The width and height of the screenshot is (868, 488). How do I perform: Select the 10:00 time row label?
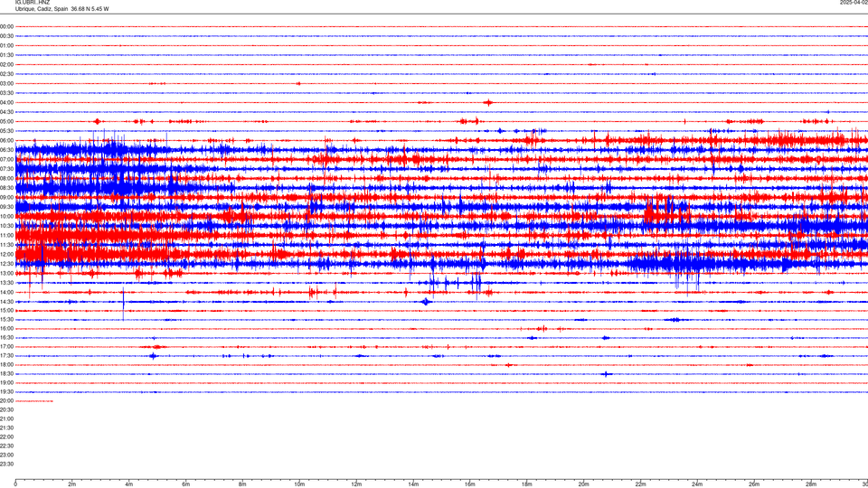(x=6, y=216)
